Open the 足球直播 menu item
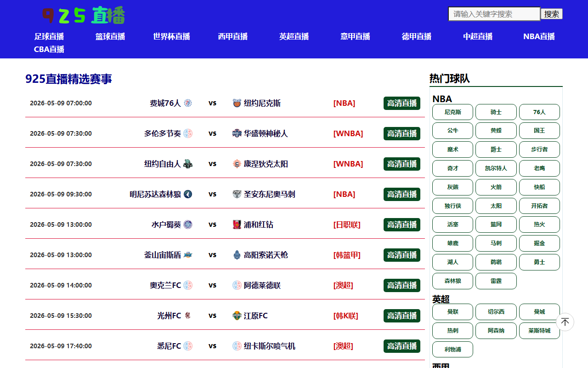Image resolution: width=588 pixels, height=368 pixels. pos(49,36)
